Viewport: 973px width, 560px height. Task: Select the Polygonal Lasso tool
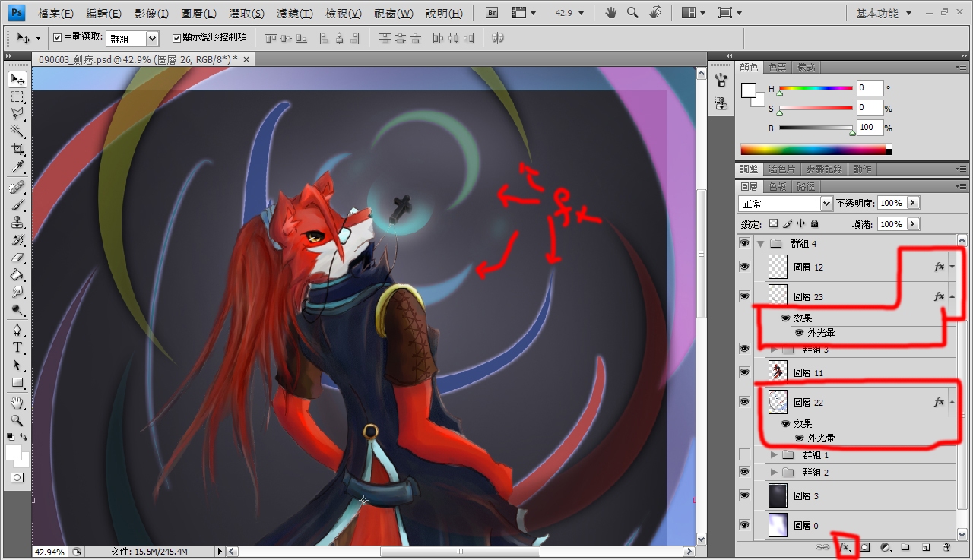(17, 114)
